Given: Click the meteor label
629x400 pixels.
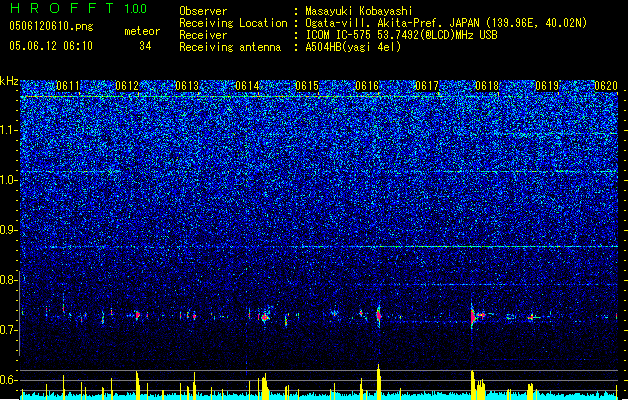Looking at the screenshot, I should click(142, 31).
